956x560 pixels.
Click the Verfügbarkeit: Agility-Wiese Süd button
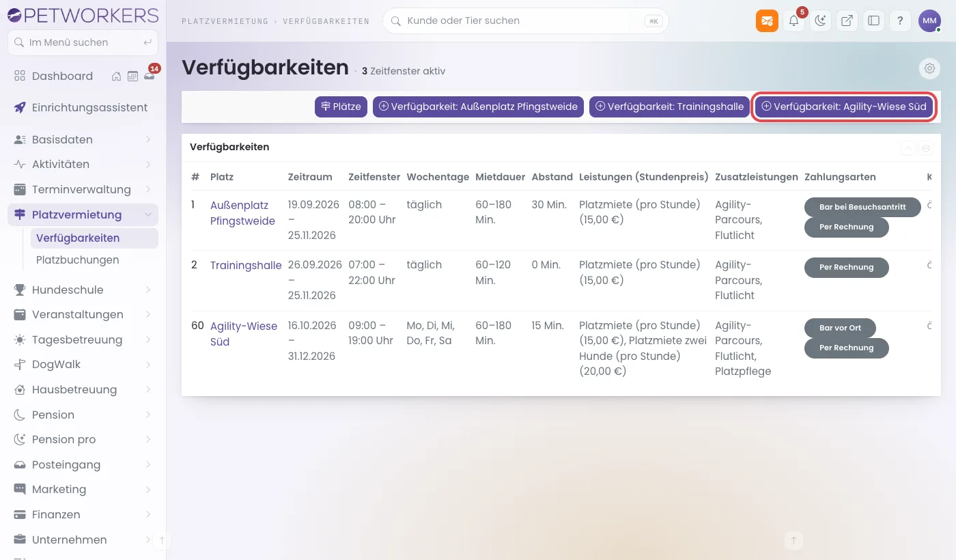(843, 107)
